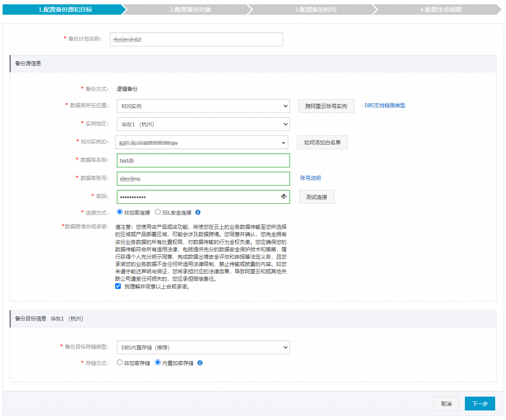This screenshot has width=506, height=420.
Task: Click 取消 button
Action: [446, 404]
